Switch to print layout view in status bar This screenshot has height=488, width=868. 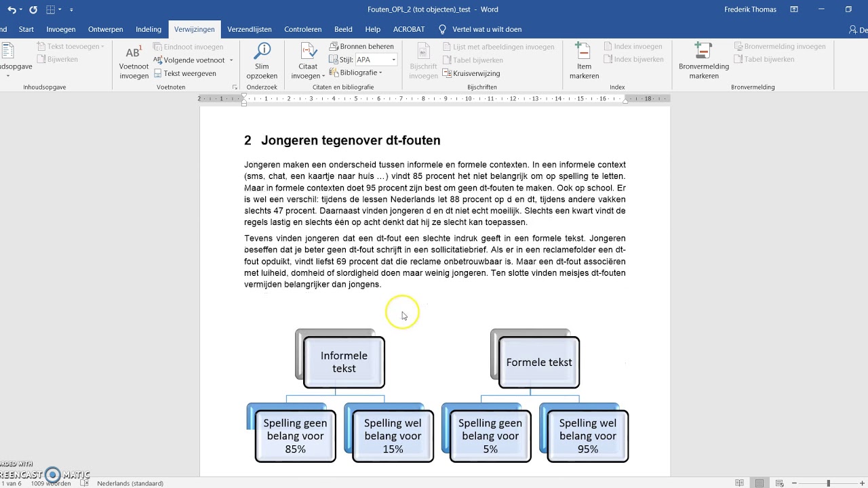(760, 483)
